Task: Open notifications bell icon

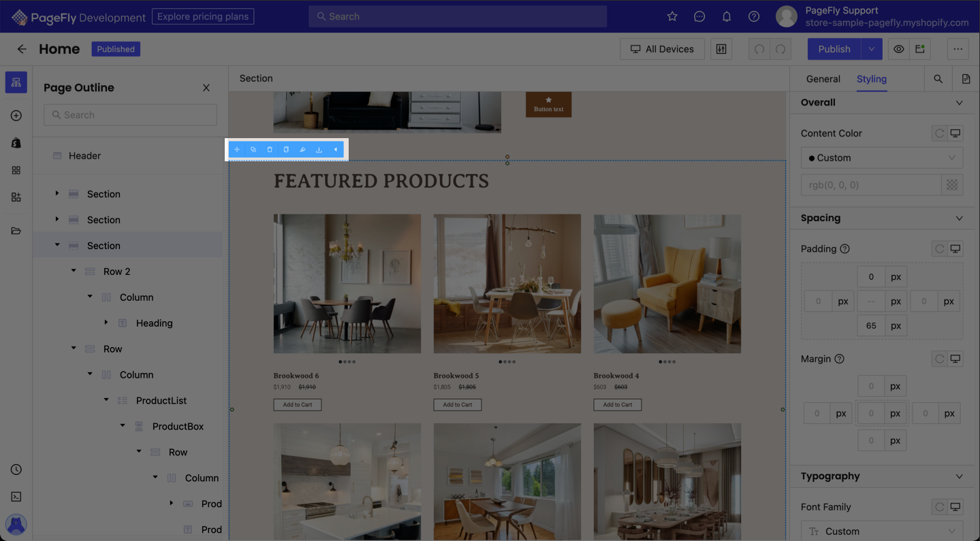Action: pos(727,16)
